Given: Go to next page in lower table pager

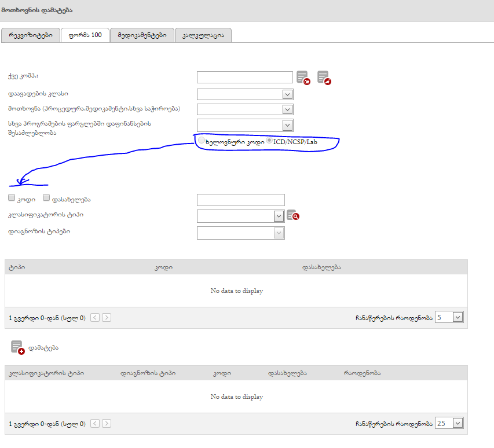Looking at the screenshot, I should pos(107,424).
